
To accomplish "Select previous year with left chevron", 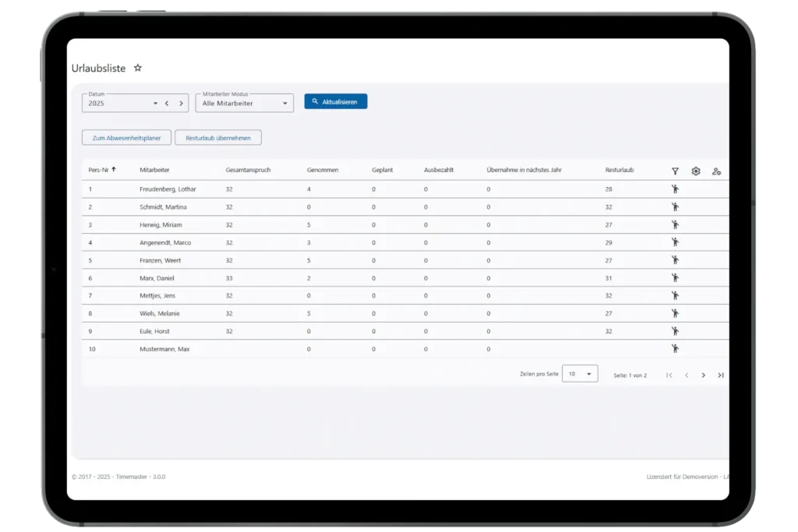I will click(167, 103).
